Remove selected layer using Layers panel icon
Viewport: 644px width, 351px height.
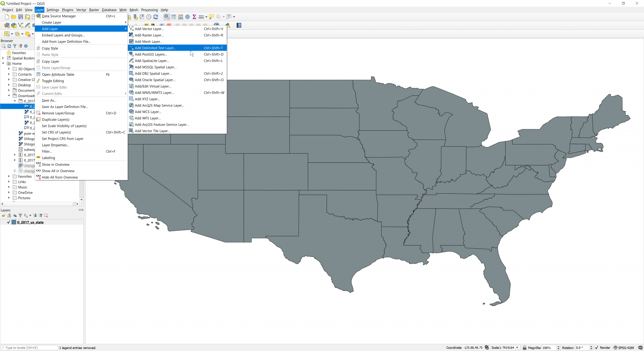[x=46, y=215]
